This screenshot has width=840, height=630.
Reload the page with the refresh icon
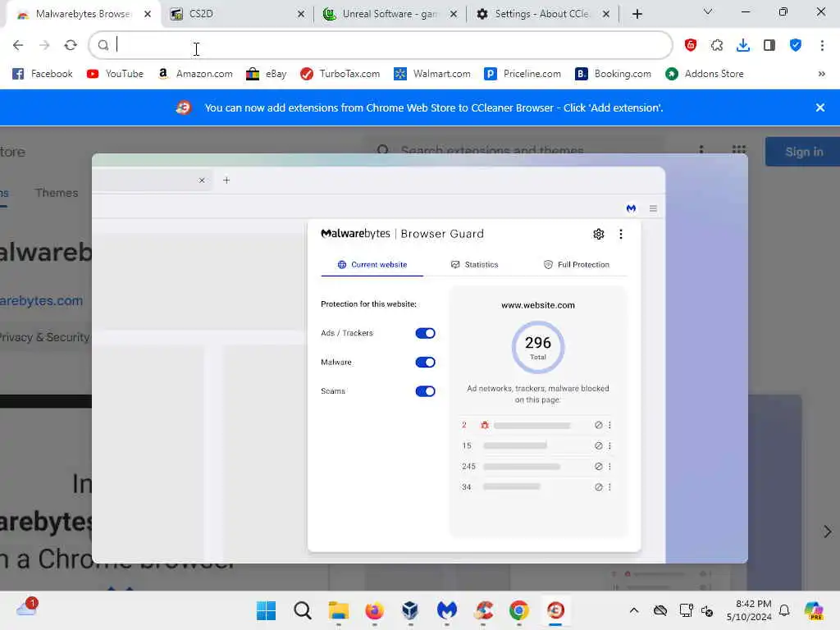coord(71,45)
